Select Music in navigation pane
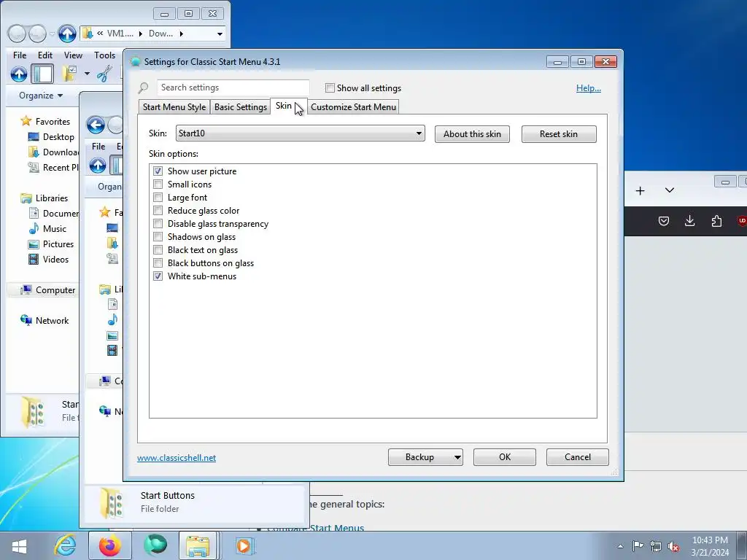 pos(47,229)
